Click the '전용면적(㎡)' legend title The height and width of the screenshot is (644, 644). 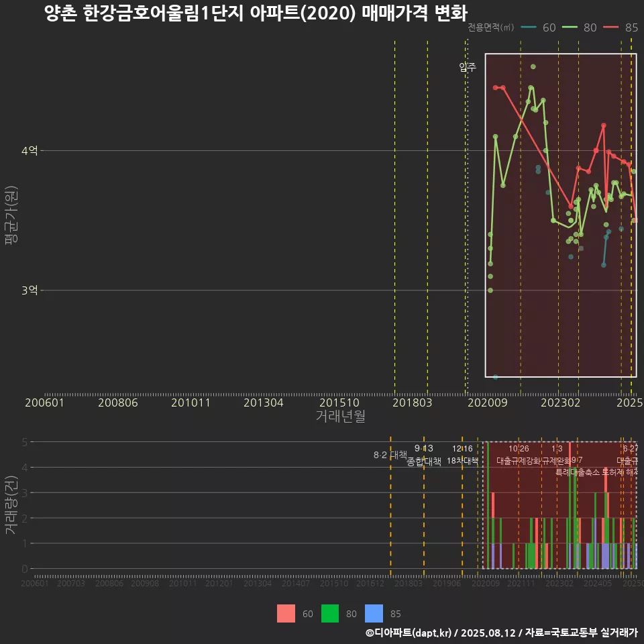click(x=490, y=28)
